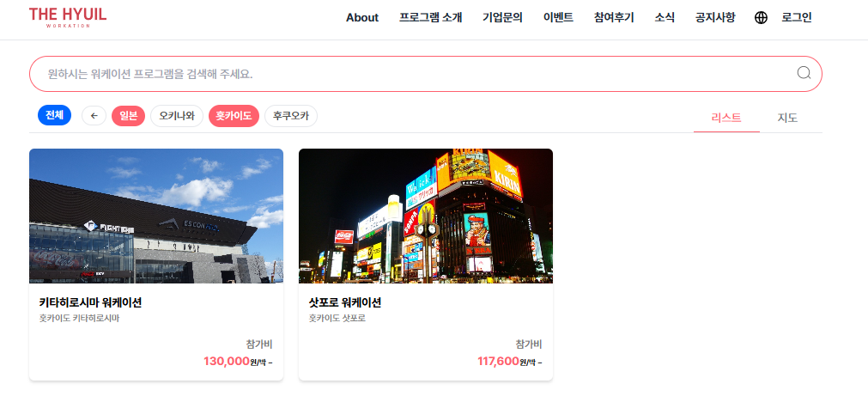
Task: Switch to the 지도 tab
Action: pyautogui.click(x=787, y=118)
